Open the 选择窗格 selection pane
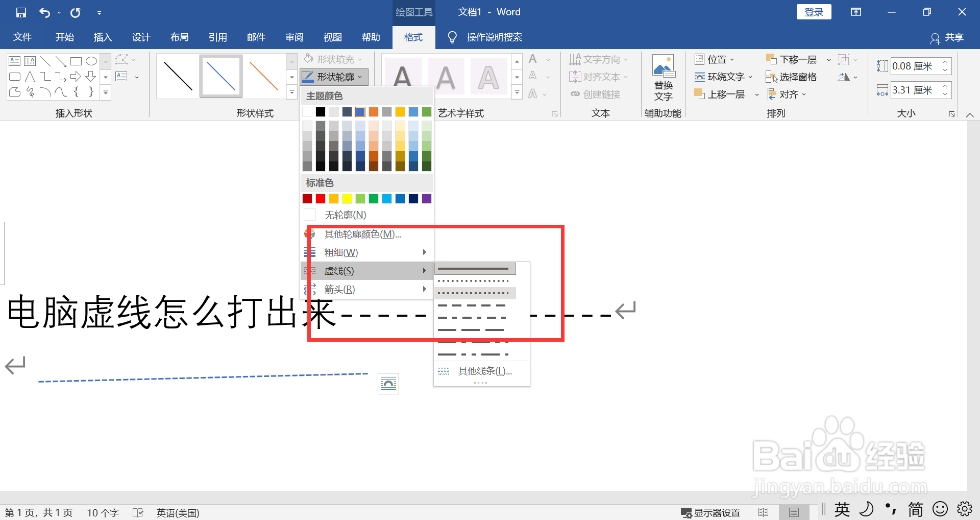The image size is (980, 520). pyautogui.click(x=791, y=77)
